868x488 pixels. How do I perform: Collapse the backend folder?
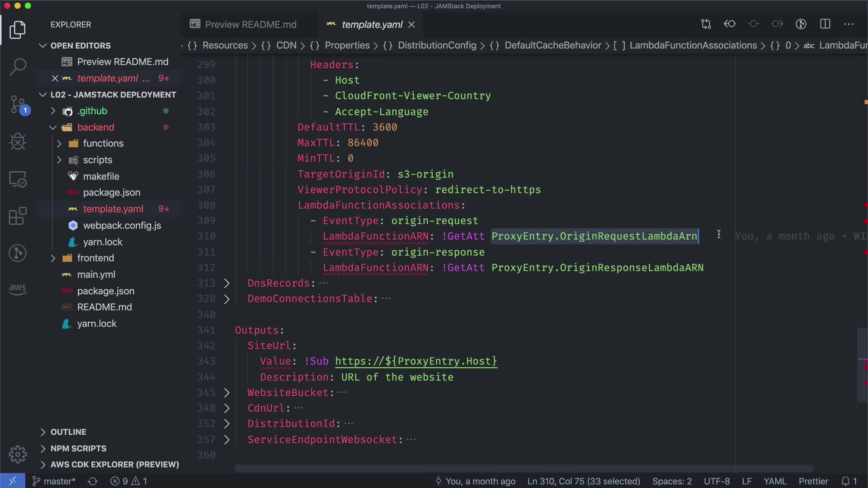click(53, 127)
